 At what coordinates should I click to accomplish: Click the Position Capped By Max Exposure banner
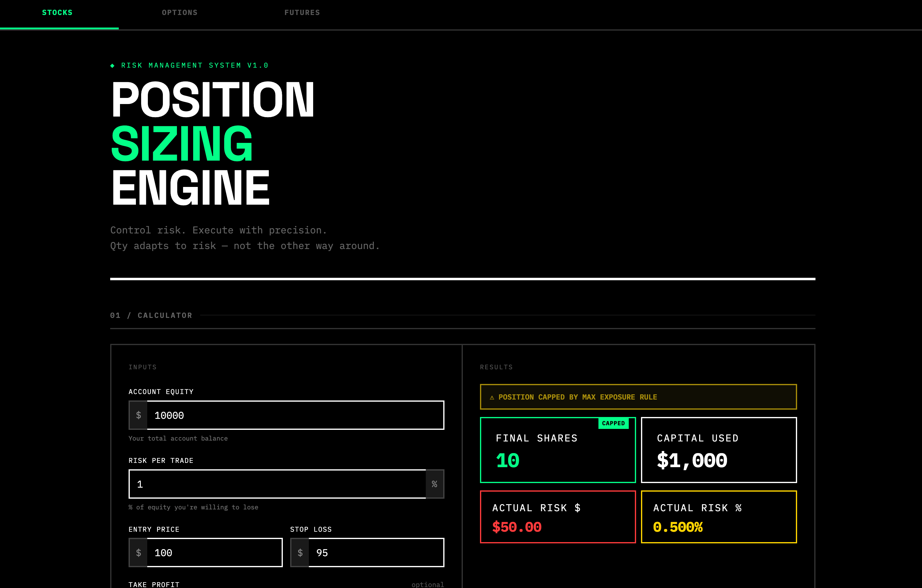pos(638,397)
